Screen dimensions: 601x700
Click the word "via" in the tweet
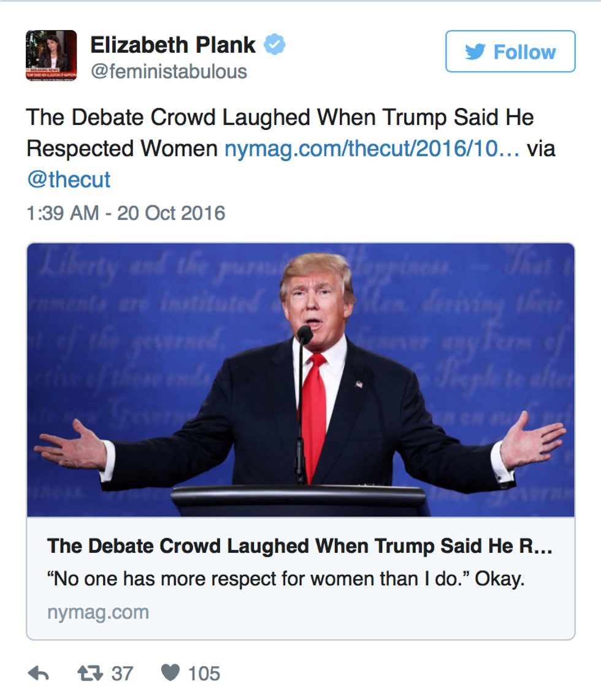[541, 148]
